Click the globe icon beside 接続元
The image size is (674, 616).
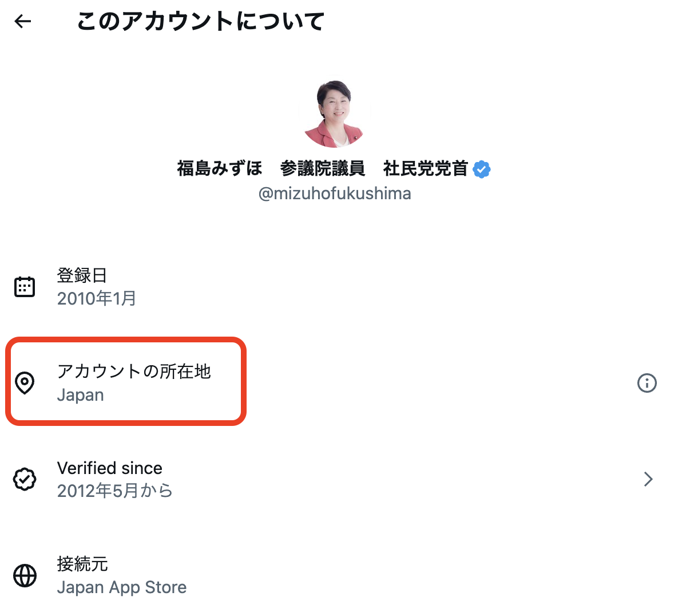coord(25,575)
